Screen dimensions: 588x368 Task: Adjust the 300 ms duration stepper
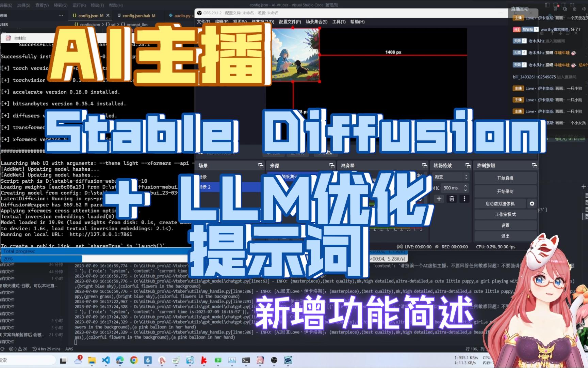pos(465,188)
